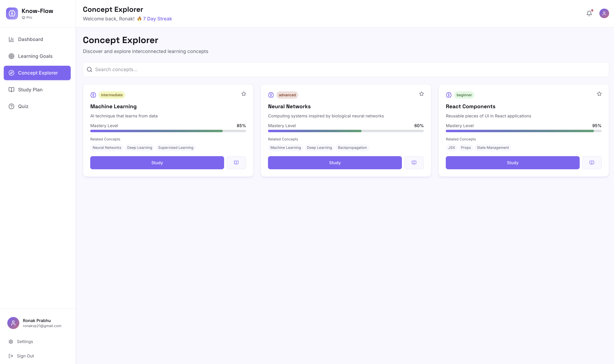The width and height of the screenshot is (614, 364).
Task: Click Neural Networks mastery progress bar
Action: point(346,131)
